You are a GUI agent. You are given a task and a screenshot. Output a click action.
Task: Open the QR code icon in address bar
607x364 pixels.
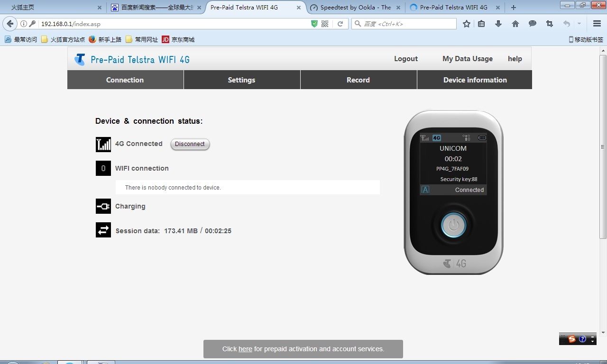[x=325, y=24]
